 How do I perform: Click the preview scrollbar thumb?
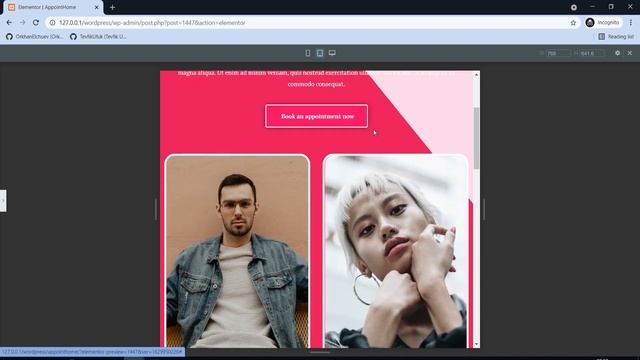click(476, 138)
